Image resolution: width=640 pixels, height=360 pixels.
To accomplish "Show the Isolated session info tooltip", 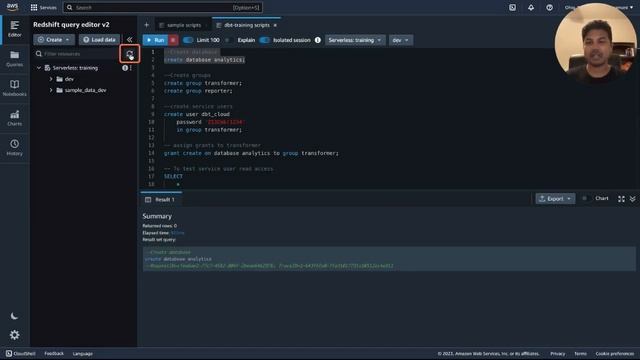I will 318,40.
